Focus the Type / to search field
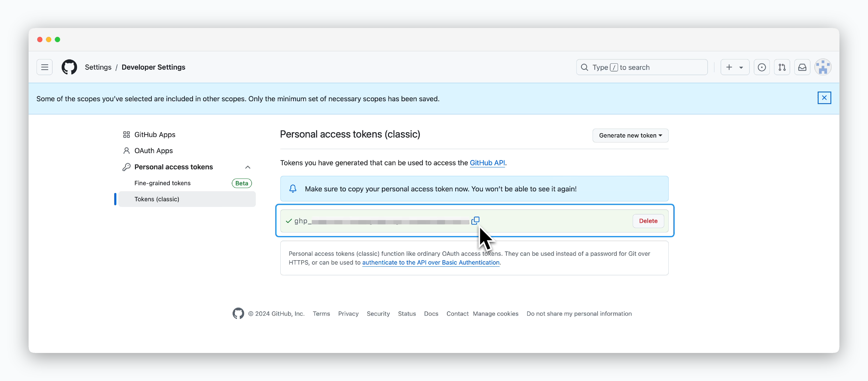868x381 pixels. 642,67
